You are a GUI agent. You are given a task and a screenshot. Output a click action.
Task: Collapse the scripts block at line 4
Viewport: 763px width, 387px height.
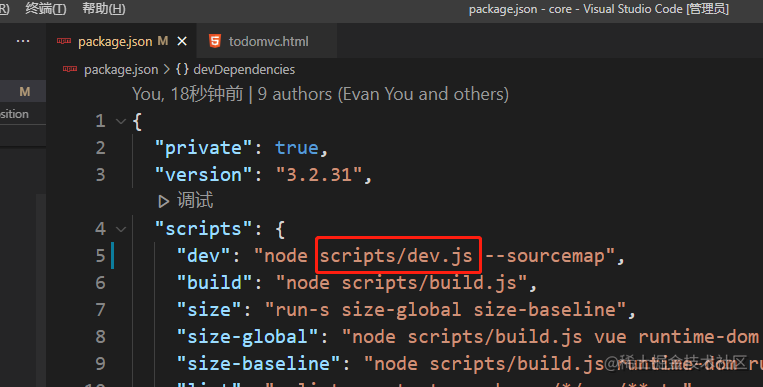point(121,229)
